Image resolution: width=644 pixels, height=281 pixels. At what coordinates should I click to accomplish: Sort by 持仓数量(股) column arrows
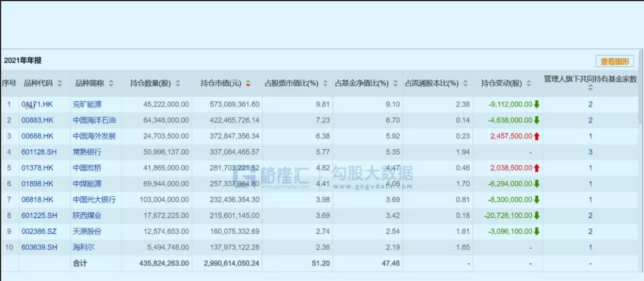click(178, 84)
